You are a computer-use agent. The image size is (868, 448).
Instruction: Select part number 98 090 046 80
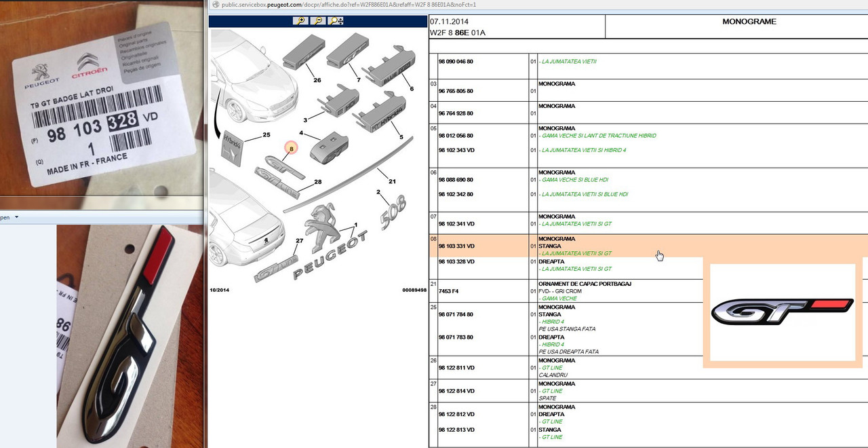(456, 62)
